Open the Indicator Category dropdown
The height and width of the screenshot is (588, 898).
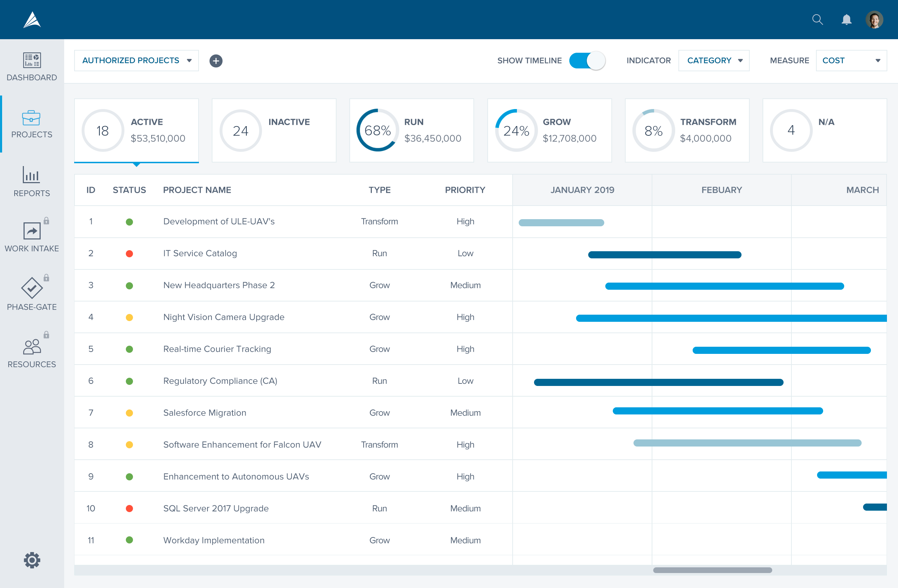pyautogui.click(x=714, y=60)
